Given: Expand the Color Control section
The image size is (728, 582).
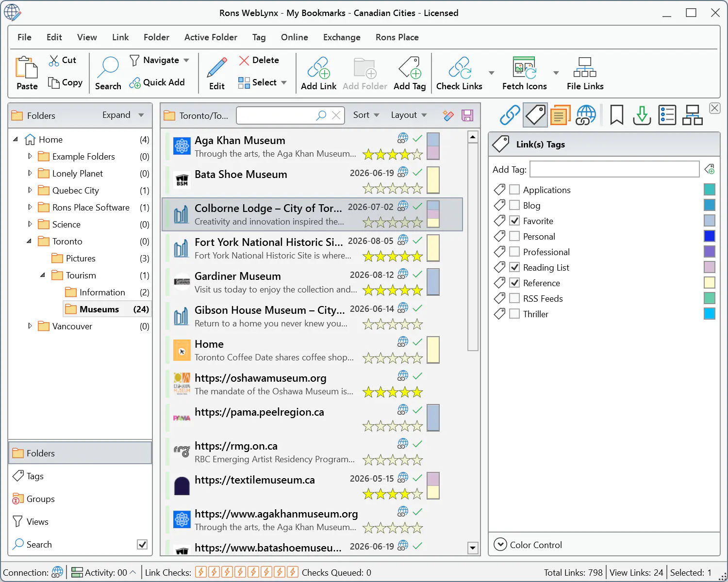Looking at the screenshot, I should (x=500, y=545).
